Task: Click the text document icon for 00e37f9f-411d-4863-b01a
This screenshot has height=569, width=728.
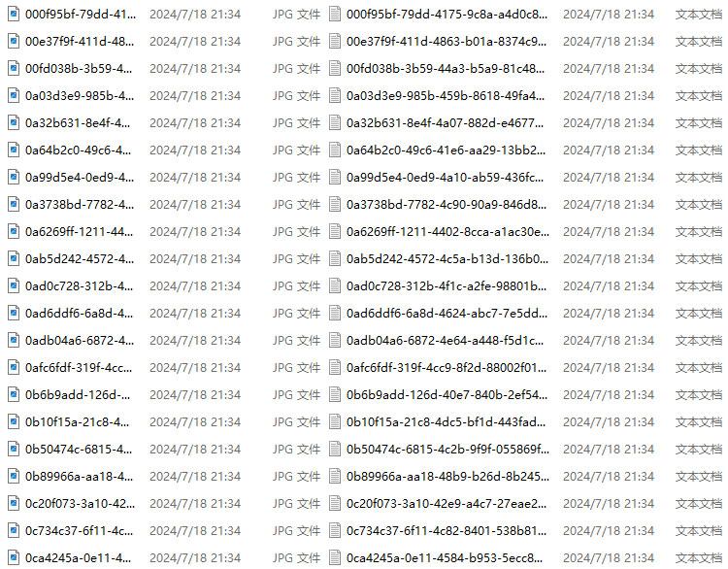Action: [x=335, y=42]
